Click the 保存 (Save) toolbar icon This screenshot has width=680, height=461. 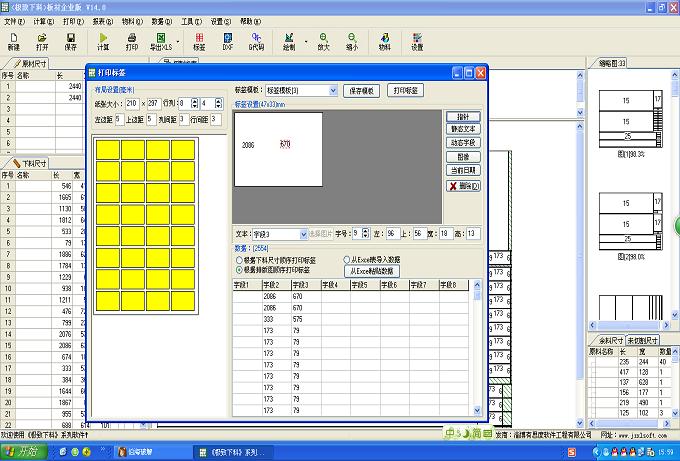pyautogui.click(x=70, y=40)
